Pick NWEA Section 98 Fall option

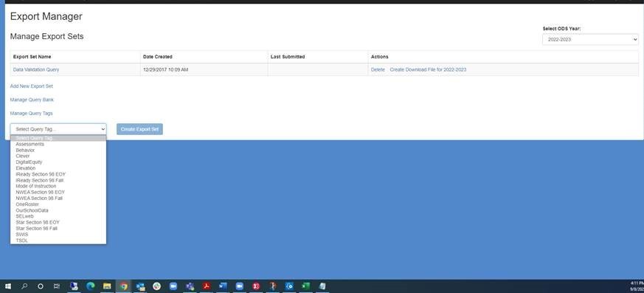(58, 198)
